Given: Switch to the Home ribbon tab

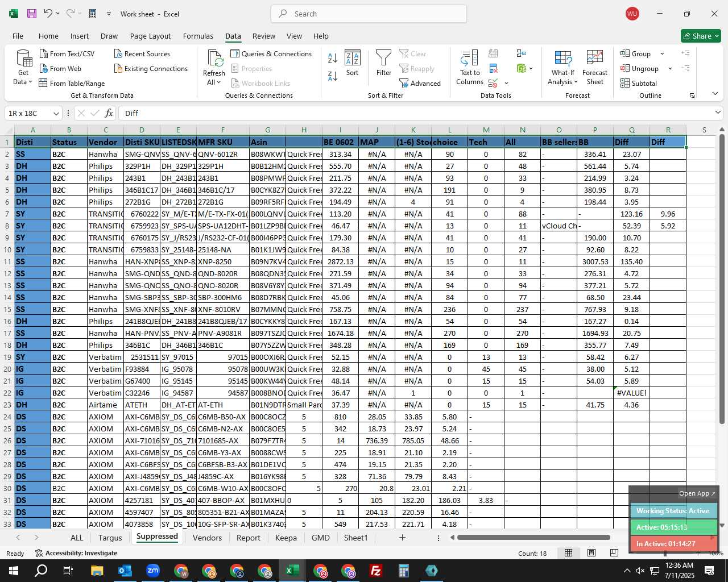Looking at the screenshot, I should pyautogui.click(x=48, y=36).
